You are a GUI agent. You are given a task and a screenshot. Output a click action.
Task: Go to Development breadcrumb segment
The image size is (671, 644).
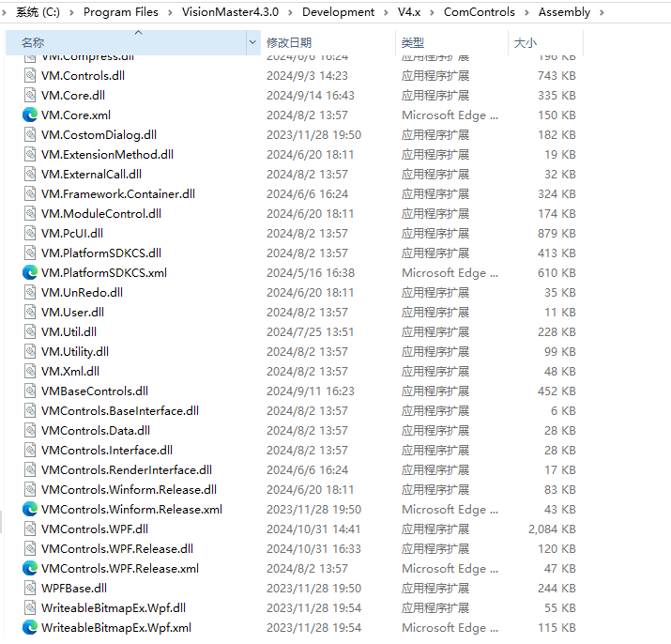point(338,12)
